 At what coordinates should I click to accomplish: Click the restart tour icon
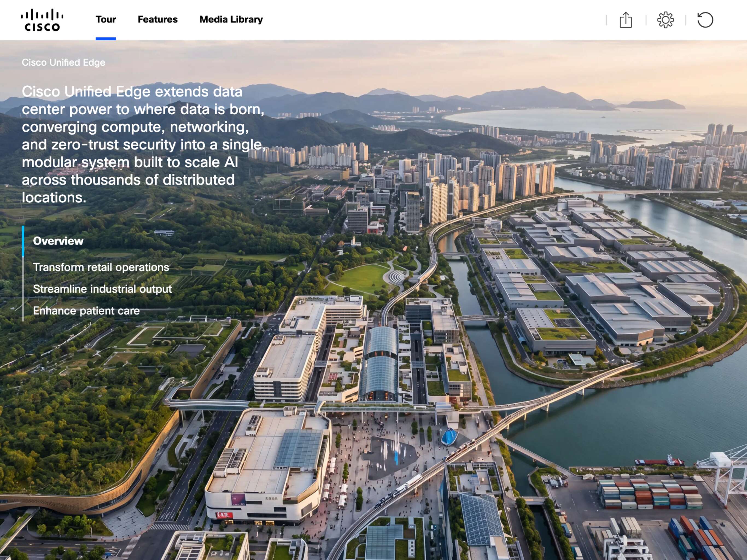click(x=705, y=20)
